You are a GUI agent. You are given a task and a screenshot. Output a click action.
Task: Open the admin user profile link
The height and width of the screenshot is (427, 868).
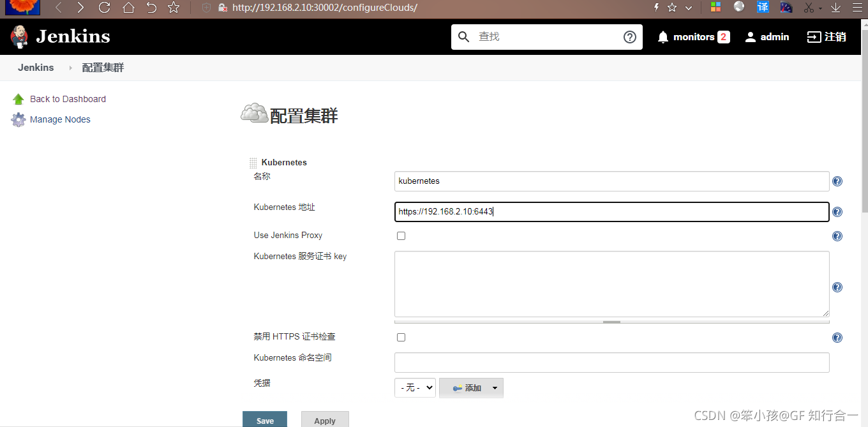[767, 37]
